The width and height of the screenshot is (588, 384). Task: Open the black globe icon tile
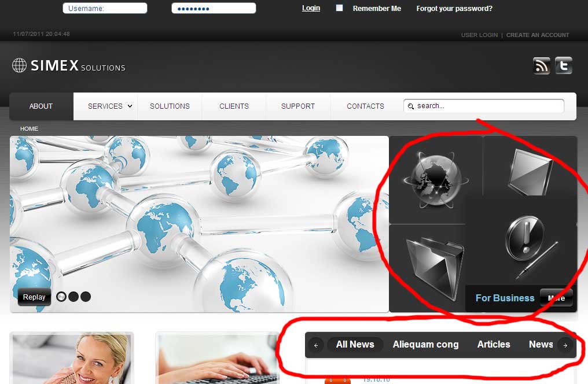coord(436,180)
